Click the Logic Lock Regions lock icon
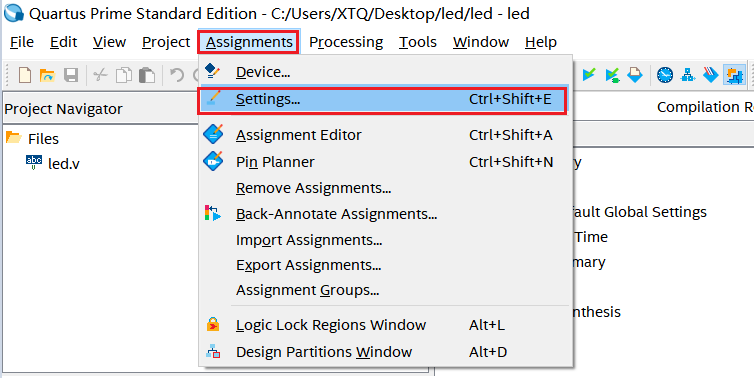This screenshot has height=378, width=754. (x=213, y=325)
